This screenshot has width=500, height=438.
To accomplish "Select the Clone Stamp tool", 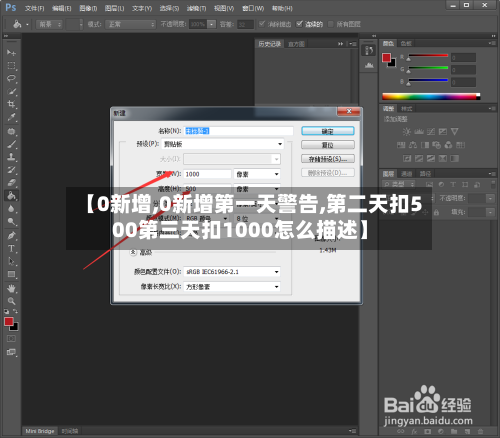I will coord(11,157).
